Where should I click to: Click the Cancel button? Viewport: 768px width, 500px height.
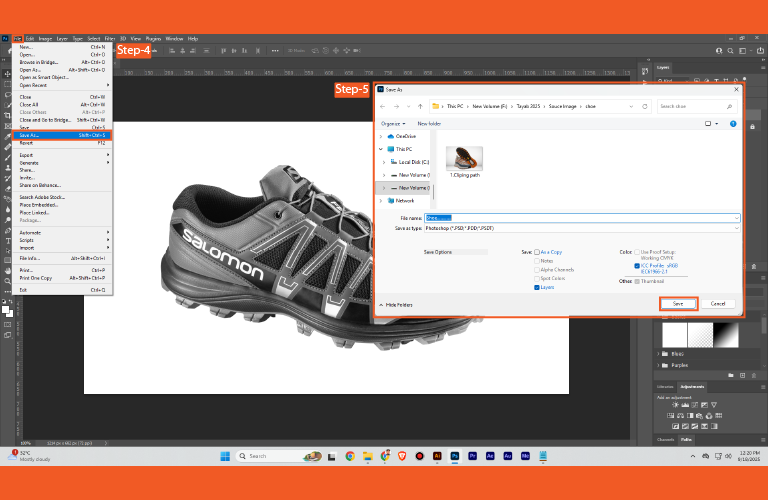717,303
